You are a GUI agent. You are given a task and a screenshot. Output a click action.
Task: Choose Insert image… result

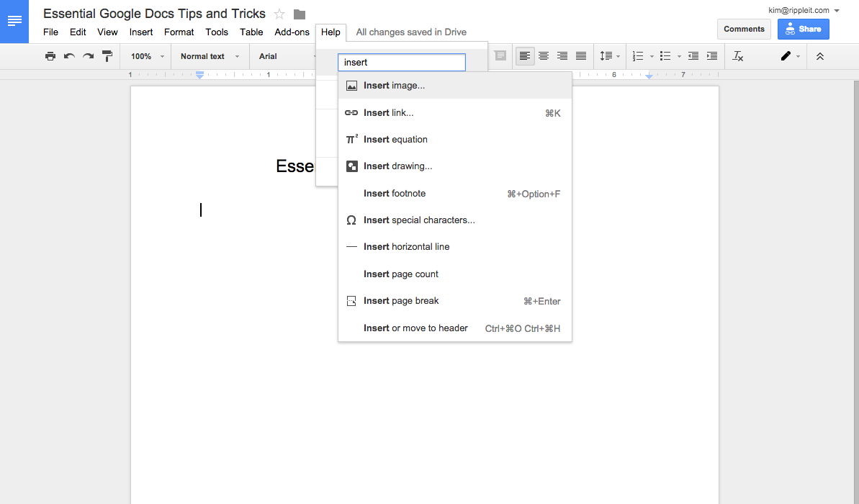pos(454,86)
